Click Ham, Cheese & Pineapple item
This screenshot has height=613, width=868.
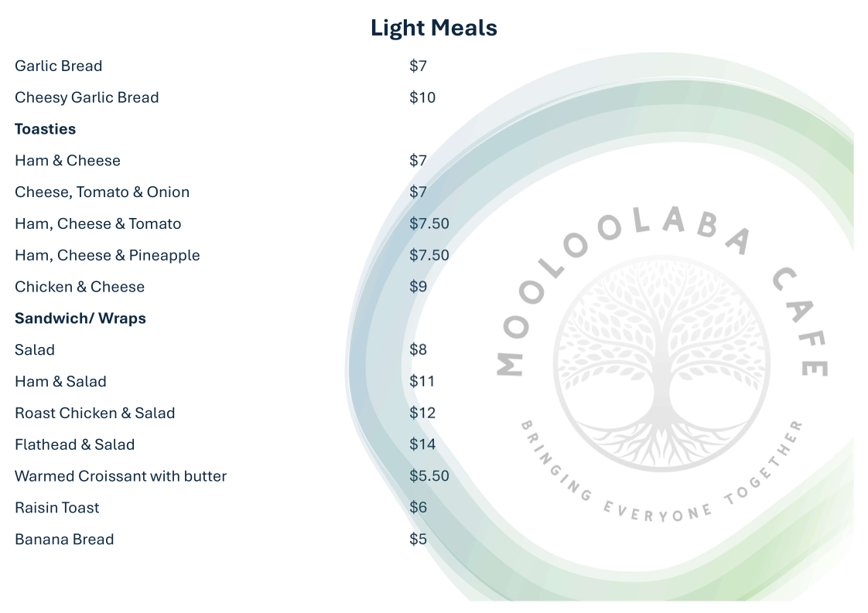coord(107,256)
